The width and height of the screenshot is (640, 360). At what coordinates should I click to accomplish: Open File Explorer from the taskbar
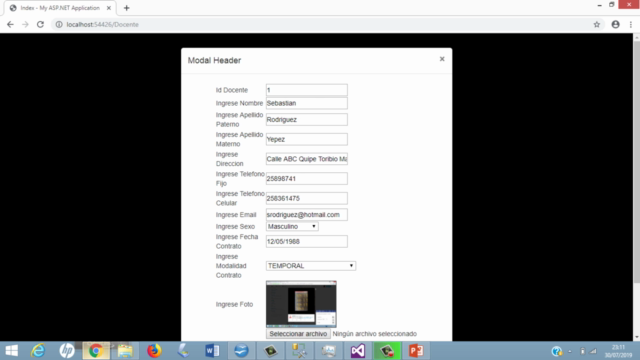click(125, 351)
